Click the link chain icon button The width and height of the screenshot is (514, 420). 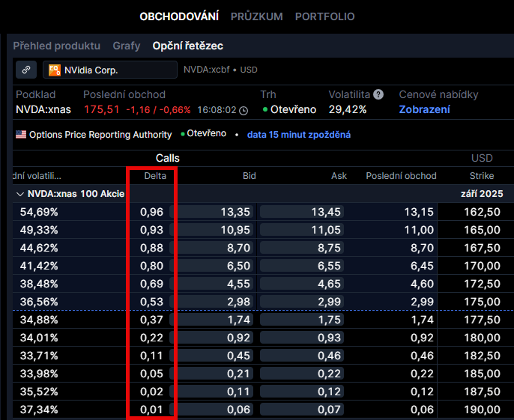tap(26, 70)
